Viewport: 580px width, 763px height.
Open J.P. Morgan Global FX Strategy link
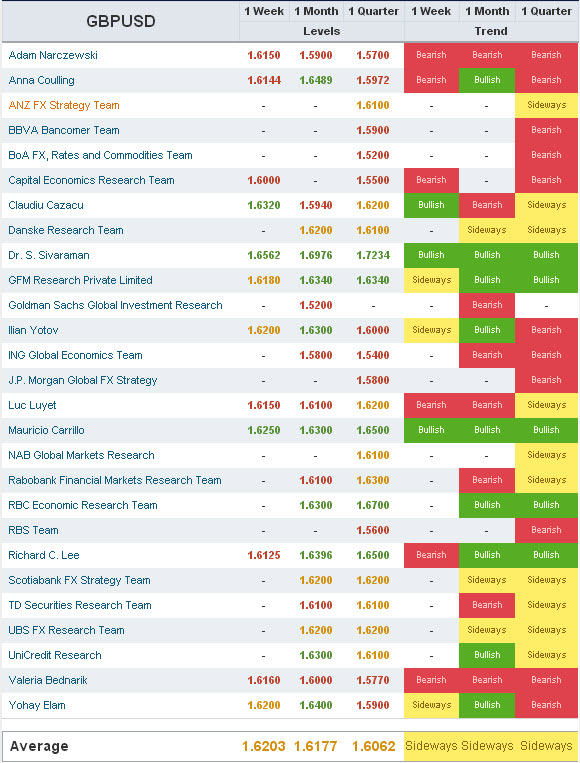(83, 380)
